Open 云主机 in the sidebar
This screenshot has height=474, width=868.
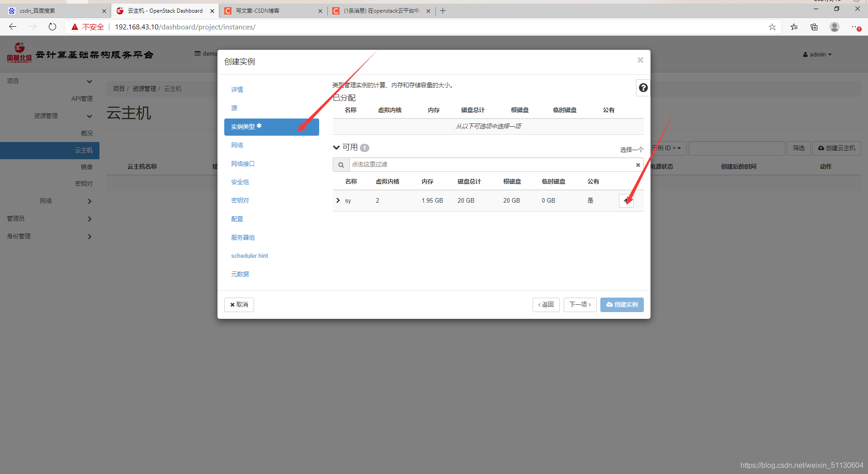tap(50, 151)
